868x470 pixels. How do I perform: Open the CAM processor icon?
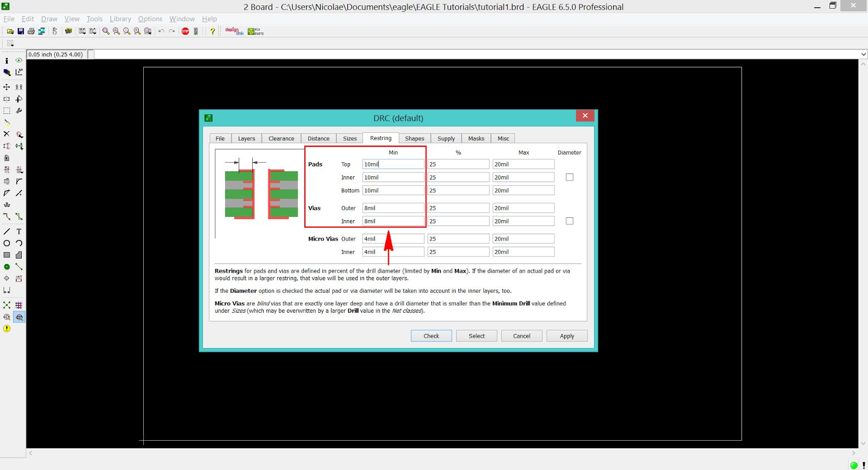coord(41,31)
